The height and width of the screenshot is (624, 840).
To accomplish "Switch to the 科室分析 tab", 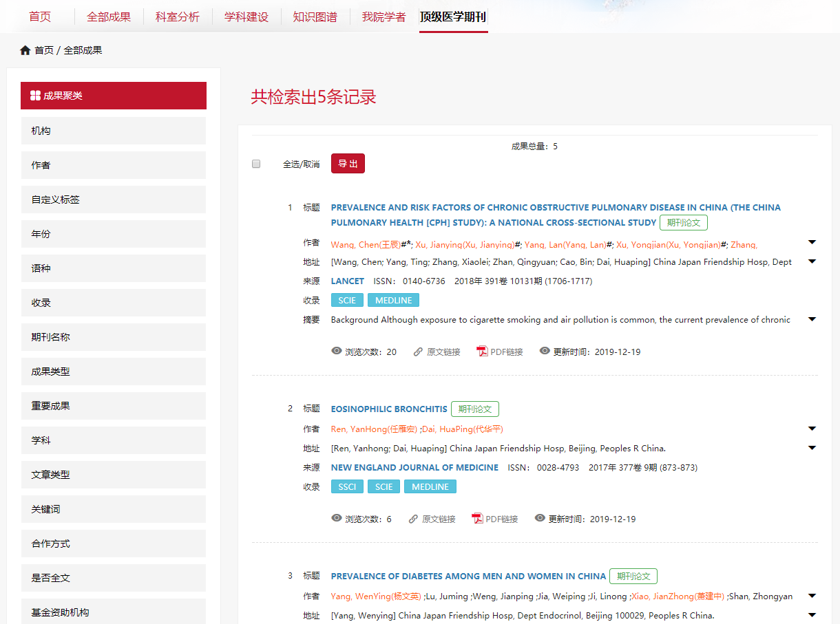I will click(x=177, y=17).
